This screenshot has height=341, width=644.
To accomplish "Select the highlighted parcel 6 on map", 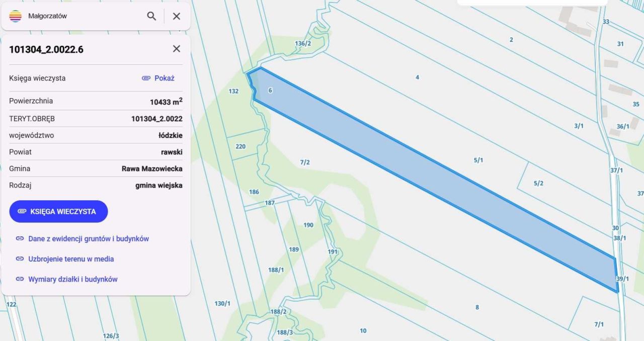I will click(270, 91).
